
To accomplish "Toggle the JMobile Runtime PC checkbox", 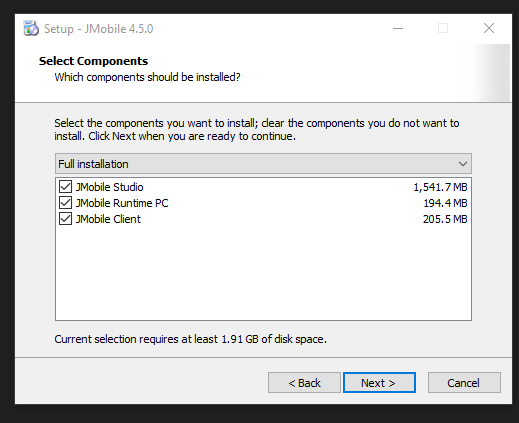I will (x=65, y=203).
